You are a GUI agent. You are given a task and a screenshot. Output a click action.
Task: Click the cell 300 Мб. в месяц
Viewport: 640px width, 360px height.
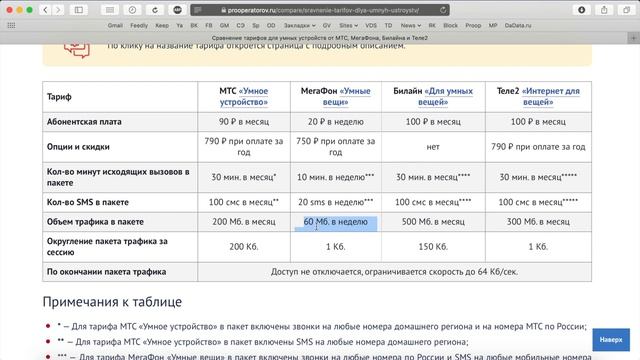click(x=538, y=222)
